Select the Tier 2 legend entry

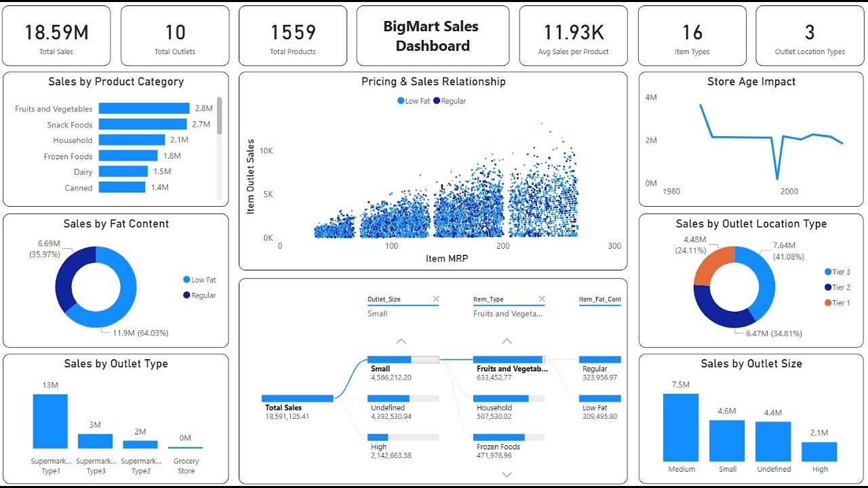click(x=837, y=287)
